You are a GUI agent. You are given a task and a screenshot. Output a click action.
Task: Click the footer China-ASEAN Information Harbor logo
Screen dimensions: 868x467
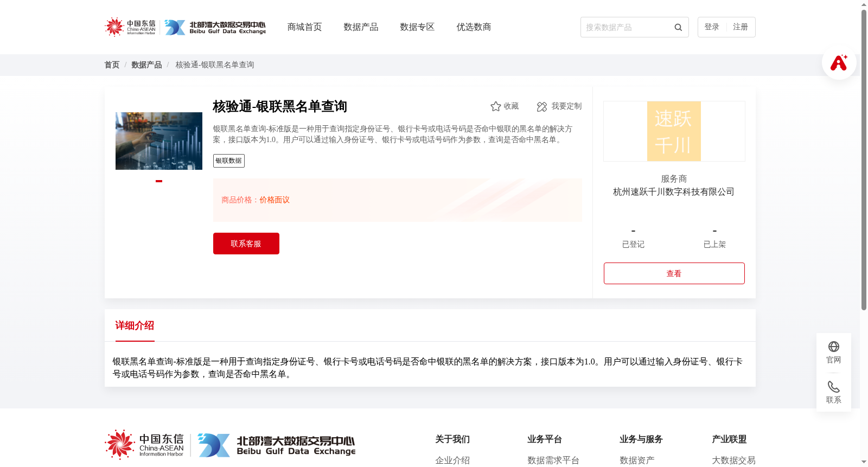tap(144, 445)
